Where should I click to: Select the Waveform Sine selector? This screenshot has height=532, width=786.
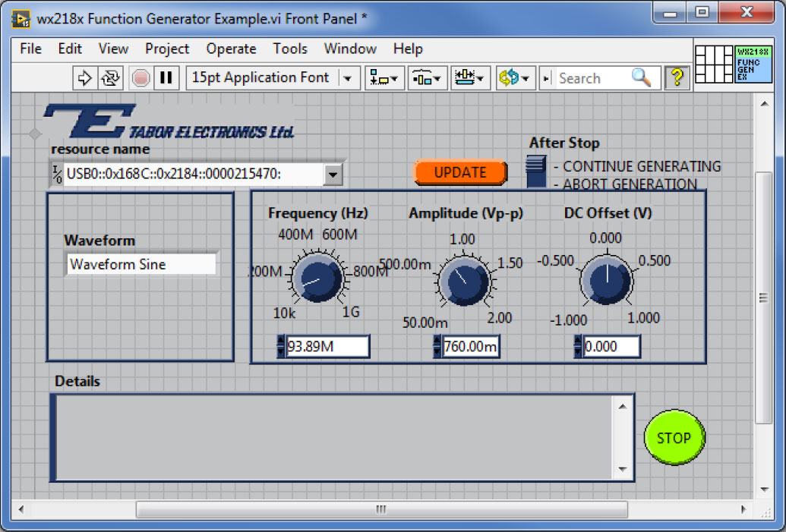141,264
